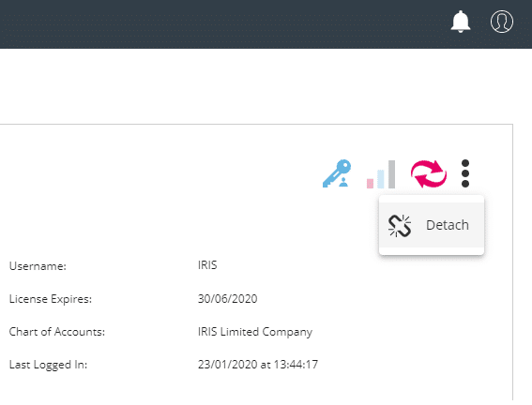Select the 30/06/2020 expiry date
Image resolution: width=532 pixels, height=405 pixels.
[x=227, y=298]
